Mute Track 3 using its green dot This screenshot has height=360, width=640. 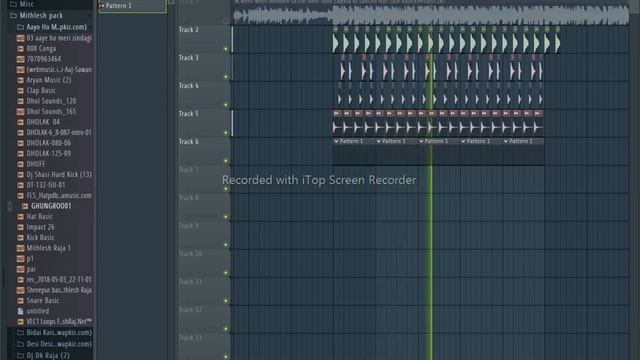tap(226, 77)
